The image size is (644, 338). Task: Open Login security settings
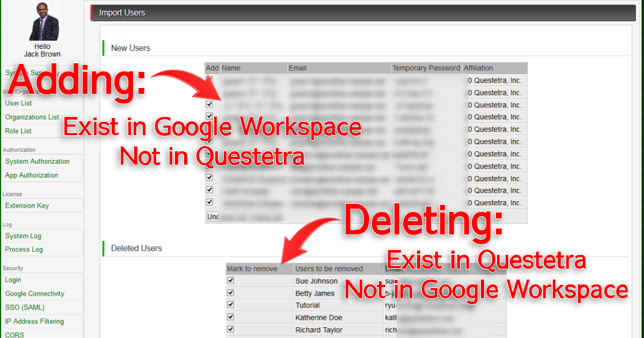click(x=13, y=280)
